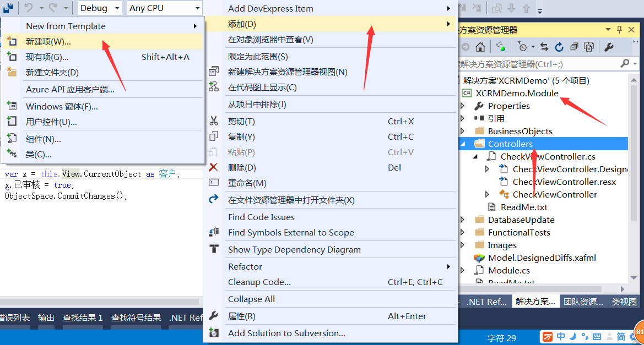The image size is (644, 345).
Task: Click the red X icon next to 删除(D)
Action: (214, 167)
